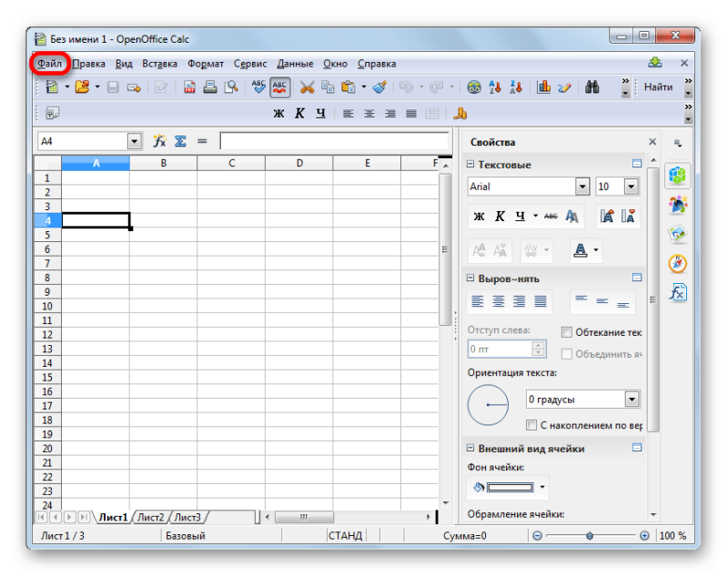Open font color A dropdown arrow
728x577 pixels.
596,250
